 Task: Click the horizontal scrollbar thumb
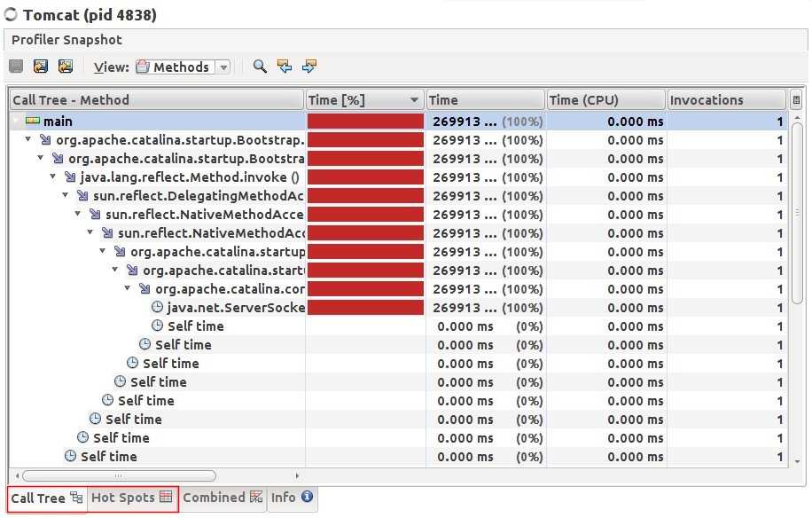(119, 475)
